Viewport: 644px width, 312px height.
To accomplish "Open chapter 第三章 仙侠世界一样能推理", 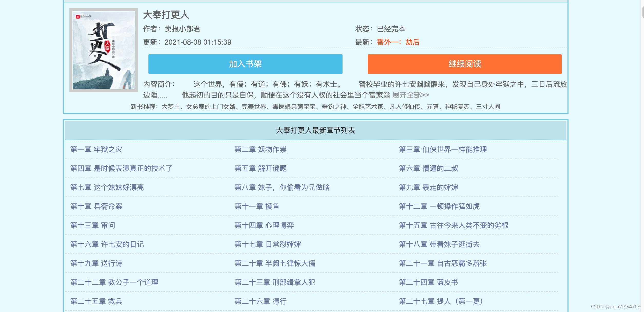I will tap(443, 149).
